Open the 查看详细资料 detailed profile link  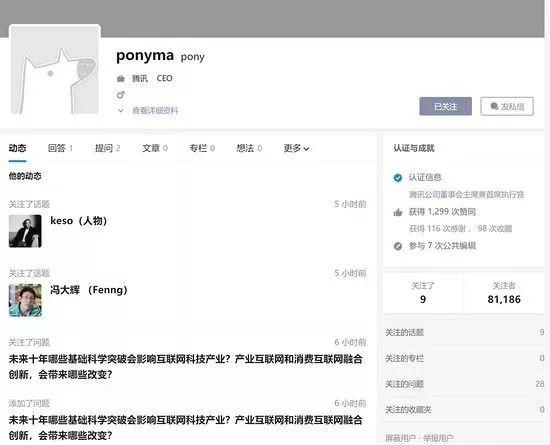click(x=155, y=111)
